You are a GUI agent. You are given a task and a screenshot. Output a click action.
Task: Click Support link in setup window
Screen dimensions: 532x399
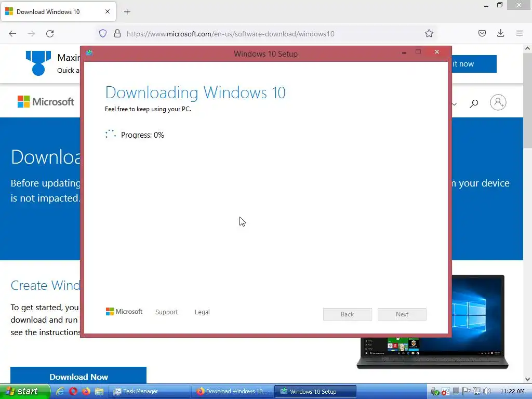[x=167, y=312]
